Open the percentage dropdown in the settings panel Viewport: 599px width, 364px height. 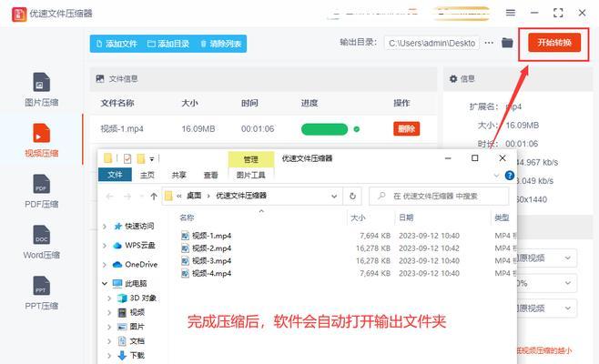pos(547,283)
